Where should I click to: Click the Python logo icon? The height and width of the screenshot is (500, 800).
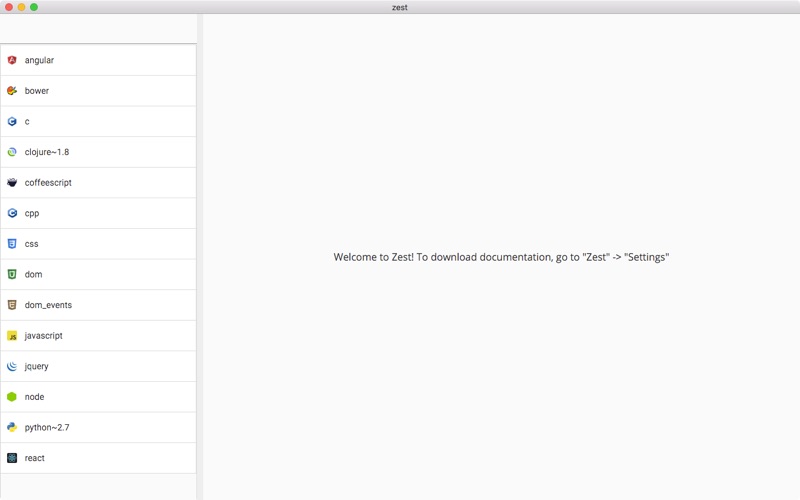point(12,428)
